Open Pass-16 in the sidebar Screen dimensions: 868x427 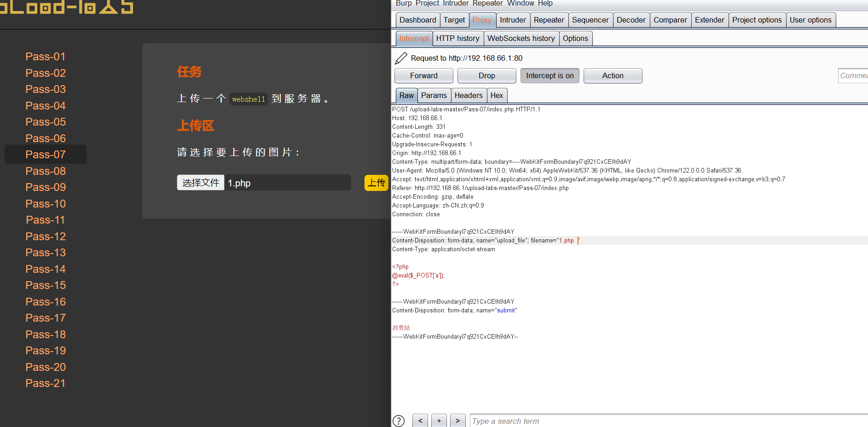[46, 302]
